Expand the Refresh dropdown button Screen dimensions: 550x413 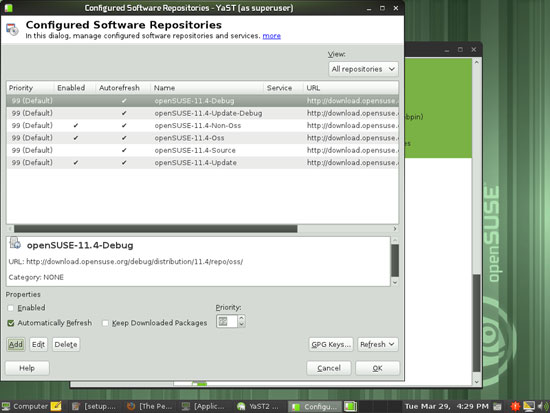(378, 344)
